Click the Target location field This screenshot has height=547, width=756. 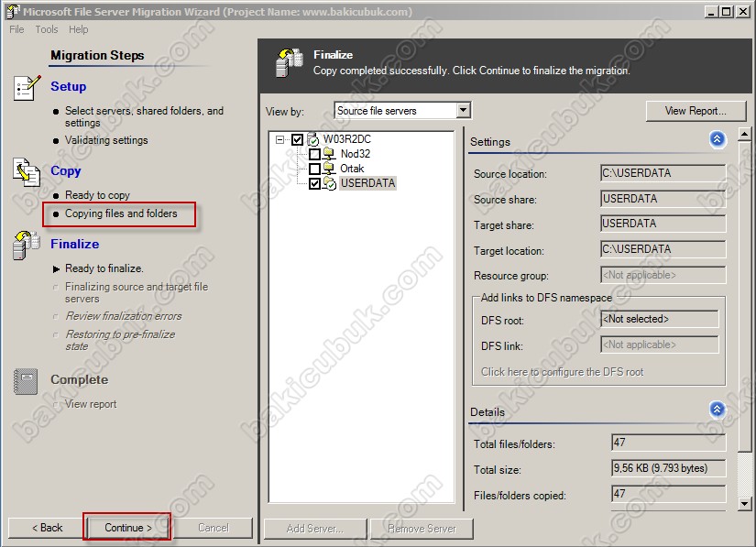pos(663,249)
